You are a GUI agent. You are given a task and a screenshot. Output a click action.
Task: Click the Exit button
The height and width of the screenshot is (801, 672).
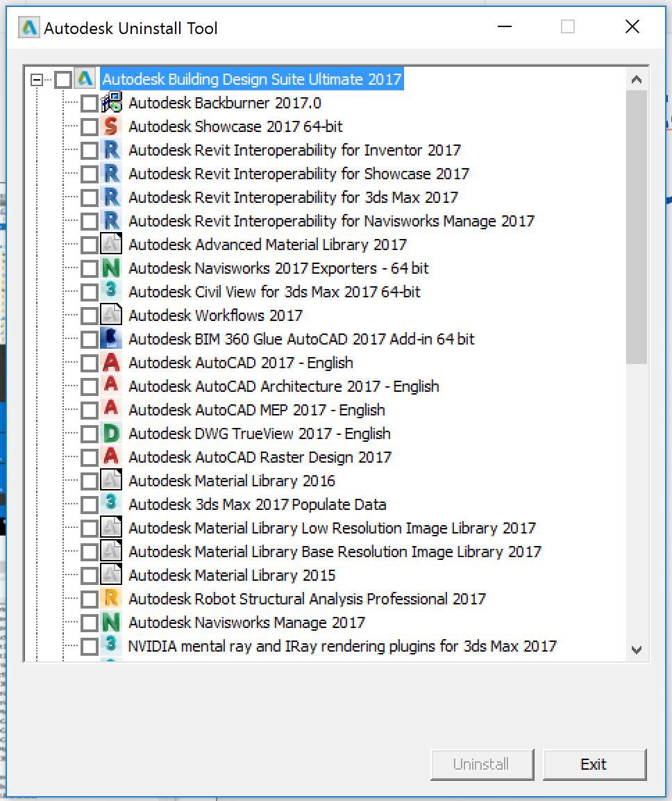(x=594, y=763)
